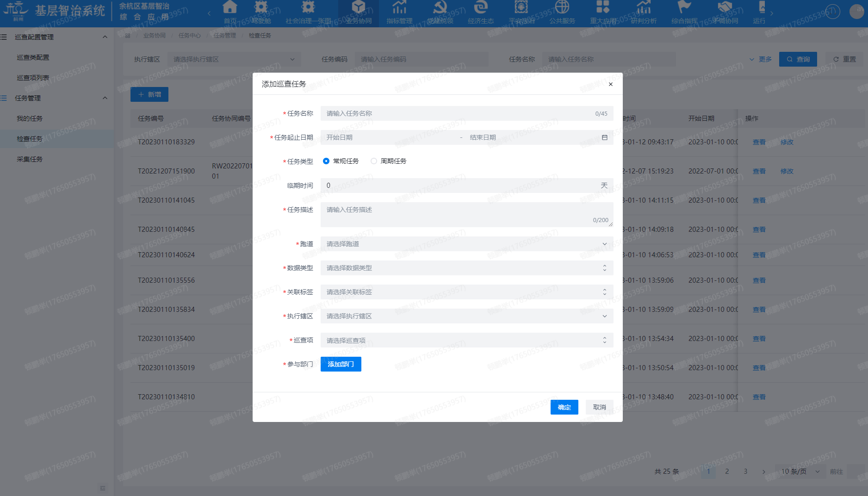This screenshot has width=868, height=496.
Task: Focus the 任务名称 input in the dialog
Action: click(467, 113)
